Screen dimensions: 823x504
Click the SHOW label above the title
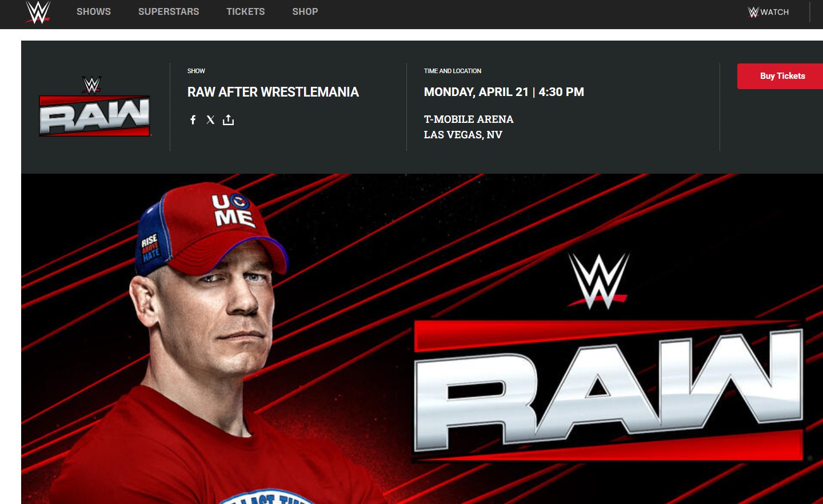[196, 71]
